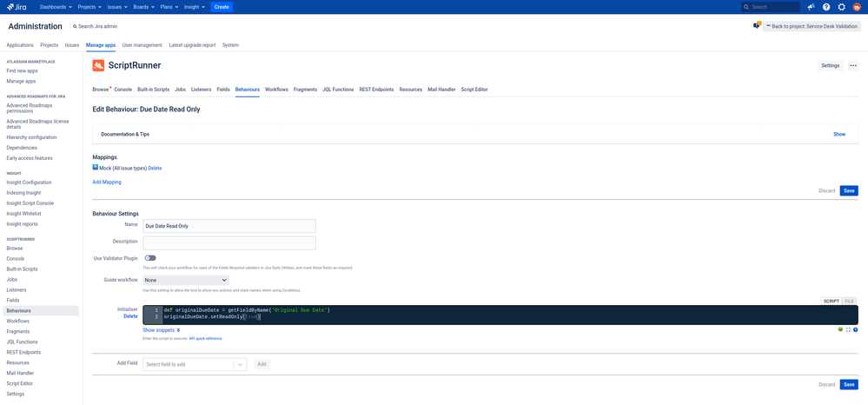This screenshot has height=405, width=868.
Task: Open Hierarchy configuration in sidebar
Action: tap(31, 137)
